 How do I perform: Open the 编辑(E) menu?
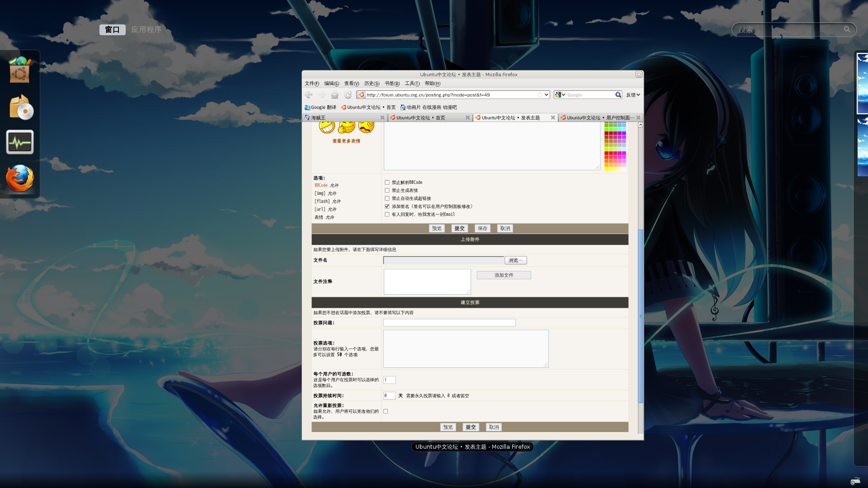331,84
